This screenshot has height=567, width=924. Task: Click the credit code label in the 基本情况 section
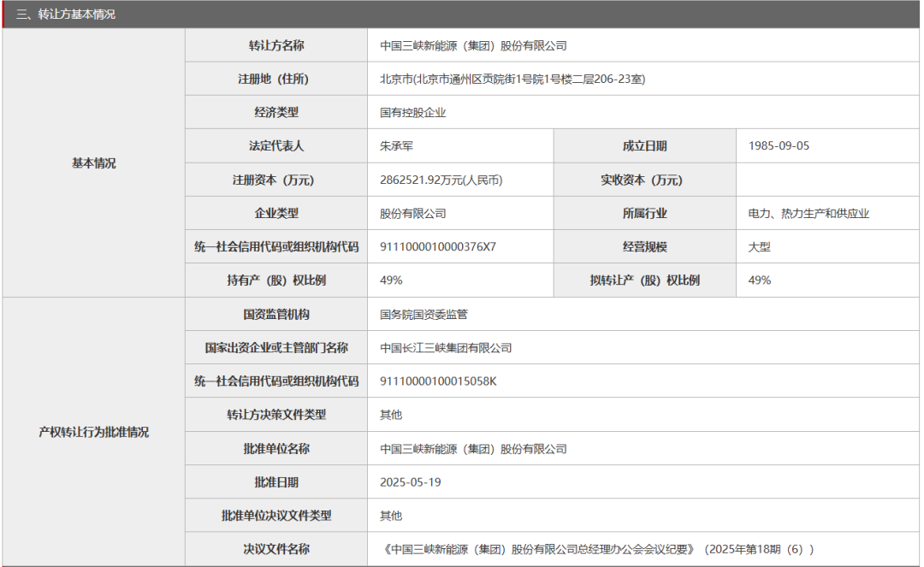pyautogui.click(x=276, y=247)
